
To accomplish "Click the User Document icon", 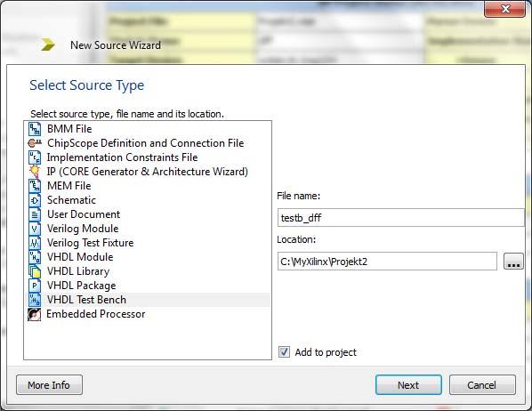I will pyautogui.click(x=35, y=214).
